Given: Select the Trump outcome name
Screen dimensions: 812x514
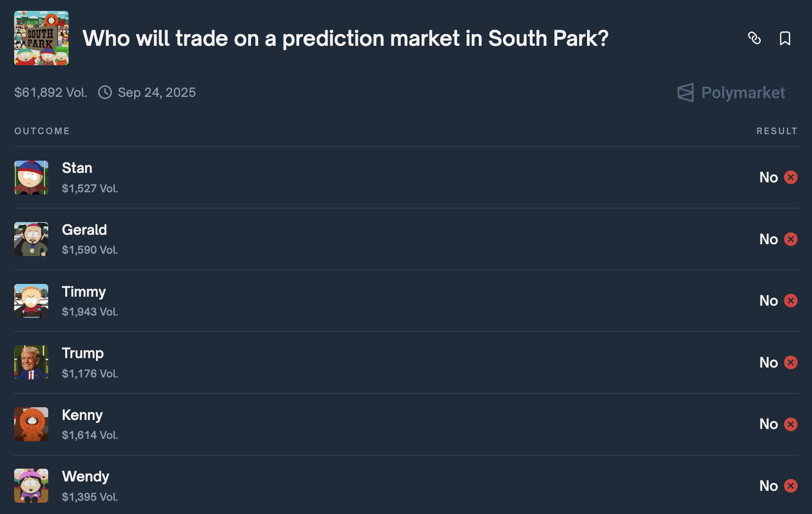Looking at the screenshot, I should click(x=83, y=353).
